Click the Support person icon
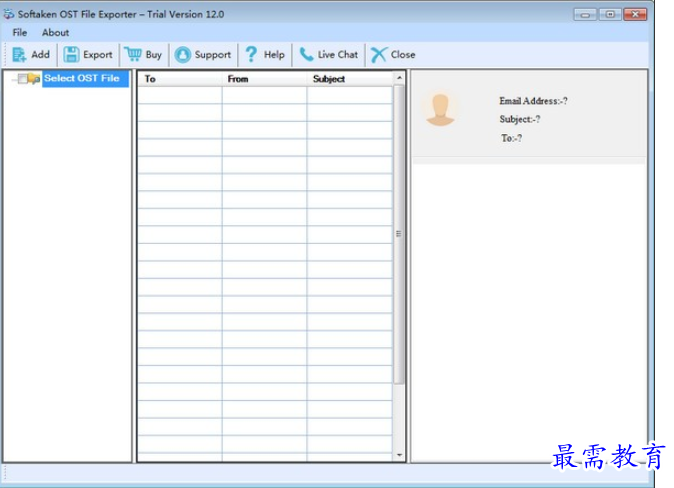This screenshot has height=488, width=674. (x=183, y=55)
